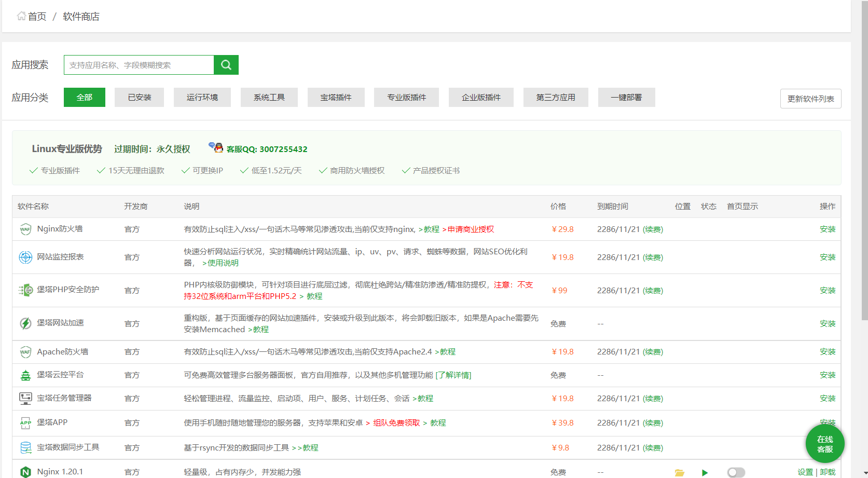Click the 更新软件列表 button
This screenshot has height=478, width=868.
(x=811, y=99)
